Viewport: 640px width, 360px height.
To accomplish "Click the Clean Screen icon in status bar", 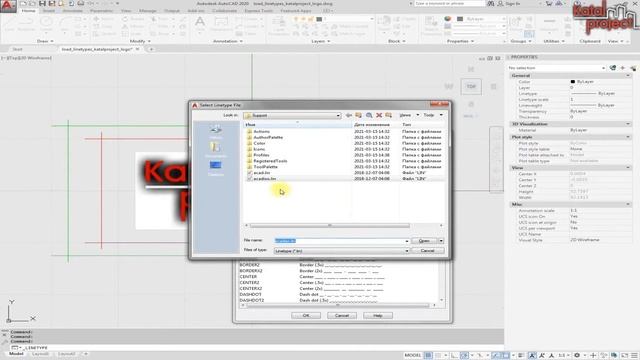I will [x=624, y=356].
